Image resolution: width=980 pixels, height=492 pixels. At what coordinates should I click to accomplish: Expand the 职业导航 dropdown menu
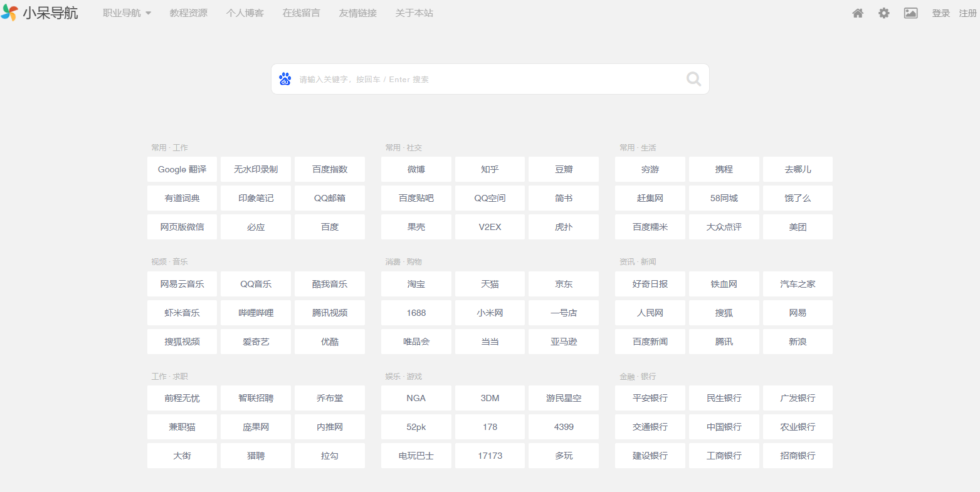(x=127, y=13)
